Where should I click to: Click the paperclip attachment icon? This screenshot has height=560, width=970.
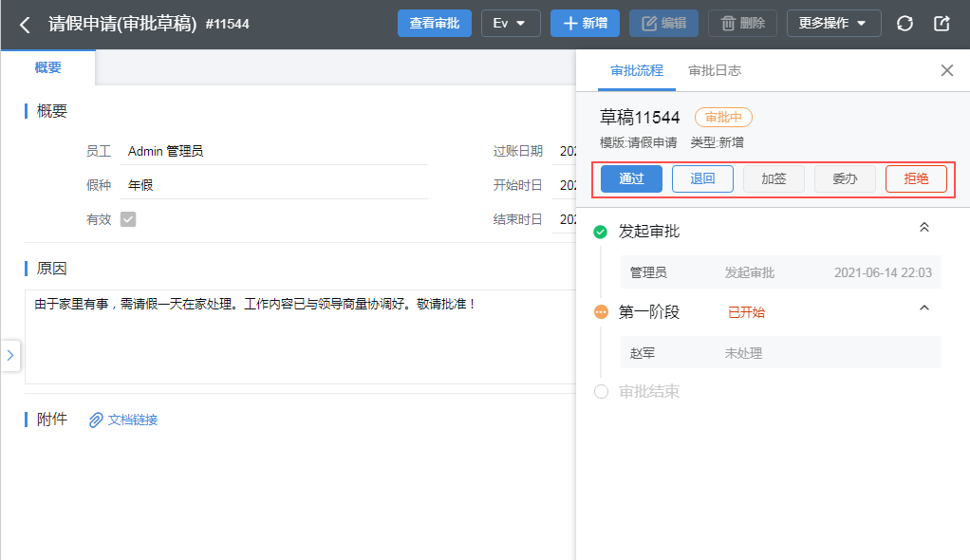pyautogui.click(x=96, y=420)
